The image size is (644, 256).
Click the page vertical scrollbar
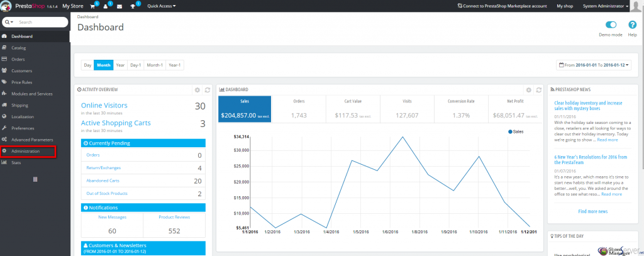(x=641, y=91)
